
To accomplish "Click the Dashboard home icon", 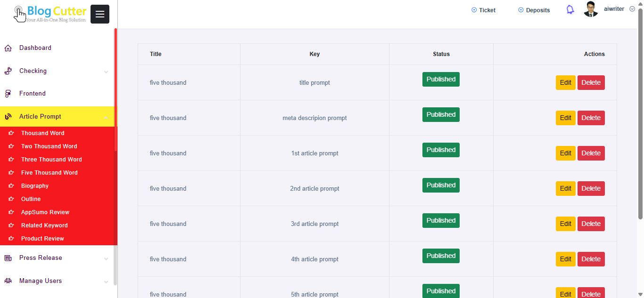I will [x=8, y=48].
